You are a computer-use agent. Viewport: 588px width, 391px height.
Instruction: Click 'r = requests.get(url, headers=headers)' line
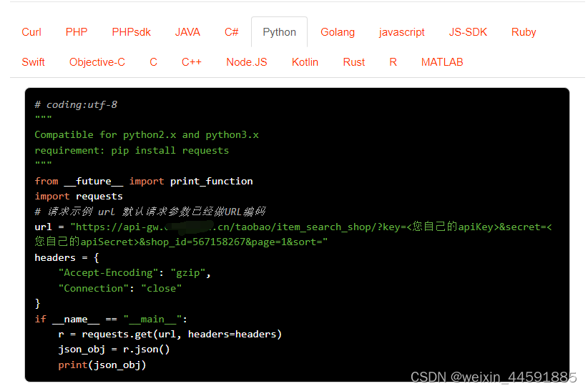point(170,335)
